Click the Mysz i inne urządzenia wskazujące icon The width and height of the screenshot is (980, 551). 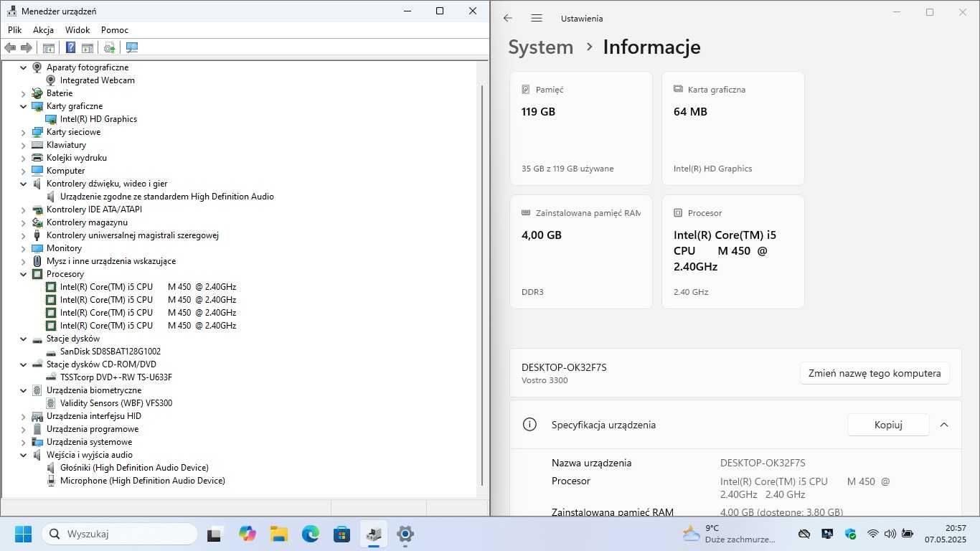click(37, 261)
